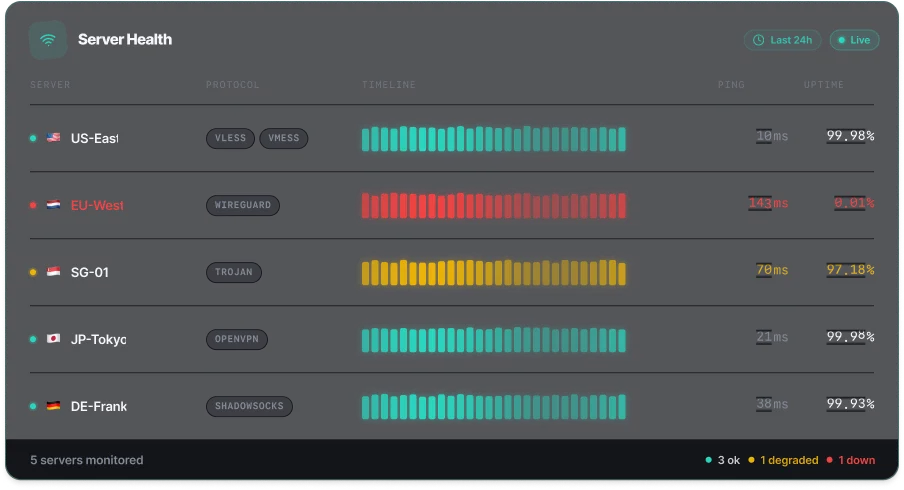This screenshot has width=904, height=490.
Task: Select the EU-West server name
Action: click(97, 205)
